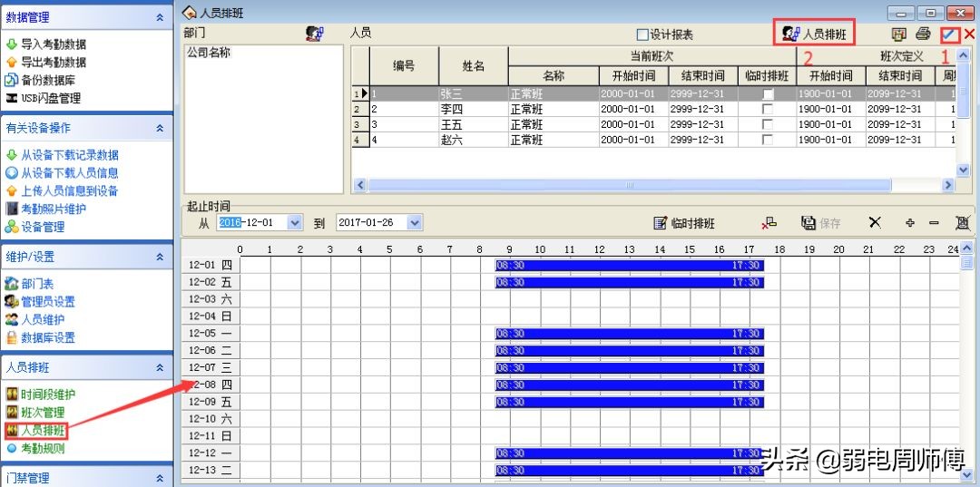The width and height of the screenshot is (980, 487).
Task: Click the 编号 column header
Action: tap(404, 66)
